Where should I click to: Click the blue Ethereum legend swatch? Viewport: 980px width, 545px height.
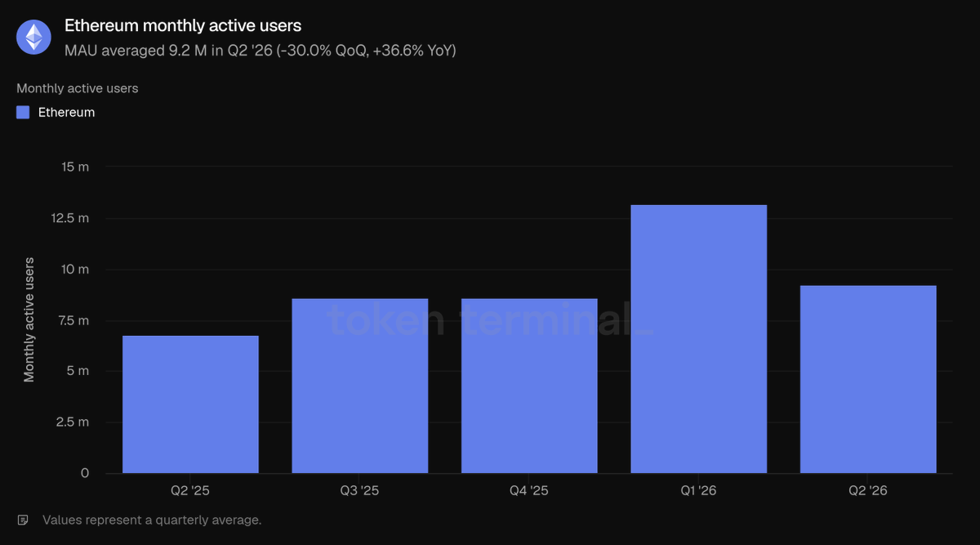tap(23, 113)
